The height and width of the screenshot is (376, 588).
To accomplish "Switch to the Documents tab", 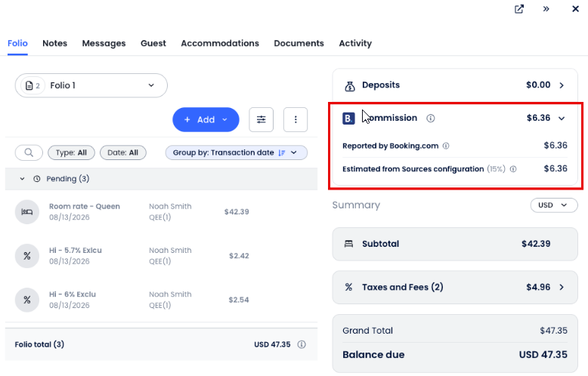I will 299,44.
